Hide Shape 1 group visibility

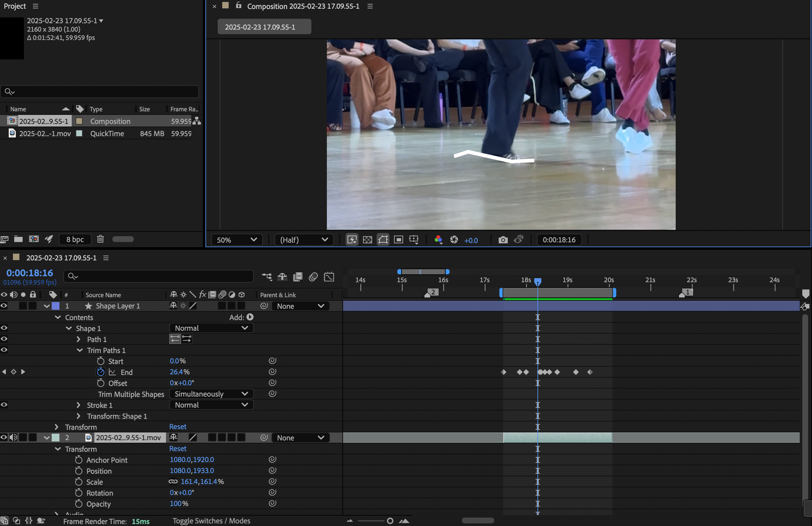[4, 328]
